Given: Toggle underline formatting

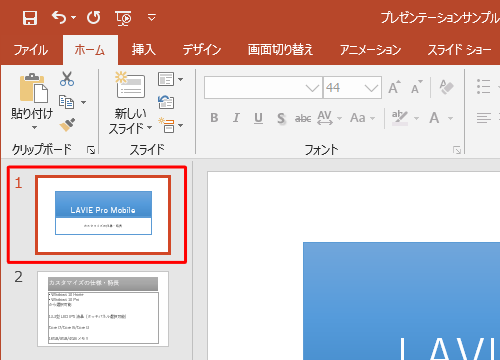Looking at the screenshot, I should point(258,118).
